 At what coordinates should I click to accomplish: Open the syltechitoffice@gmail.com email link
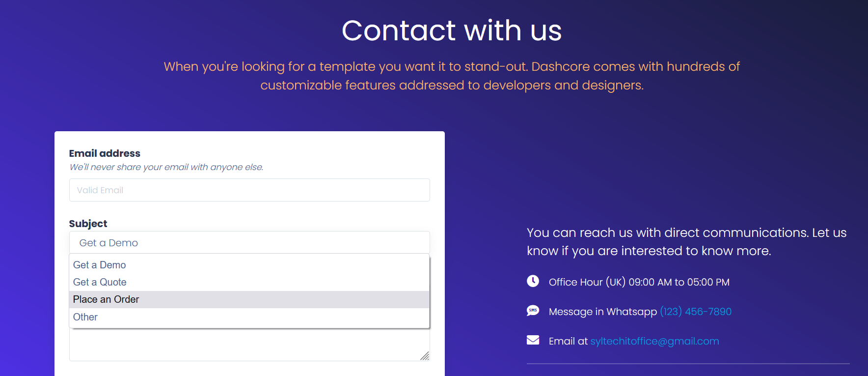pyautogui.click(x=654, y=341)
